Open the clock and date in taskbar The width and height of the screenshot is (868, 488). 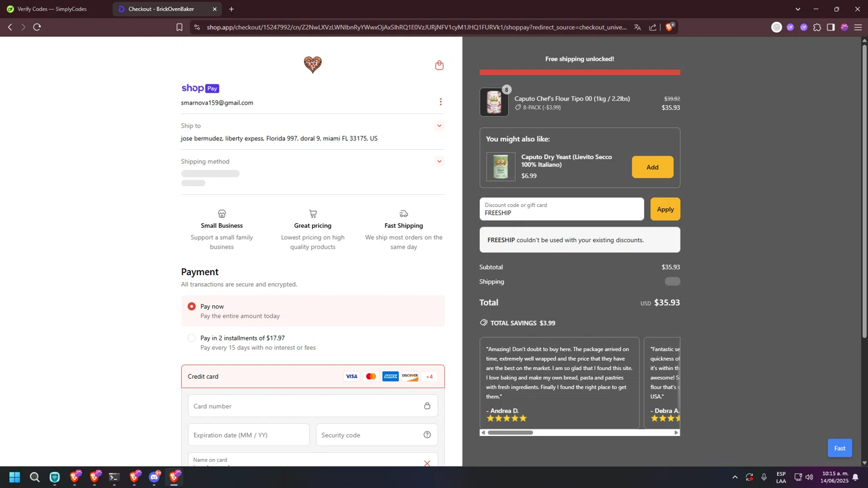(834, 477)
